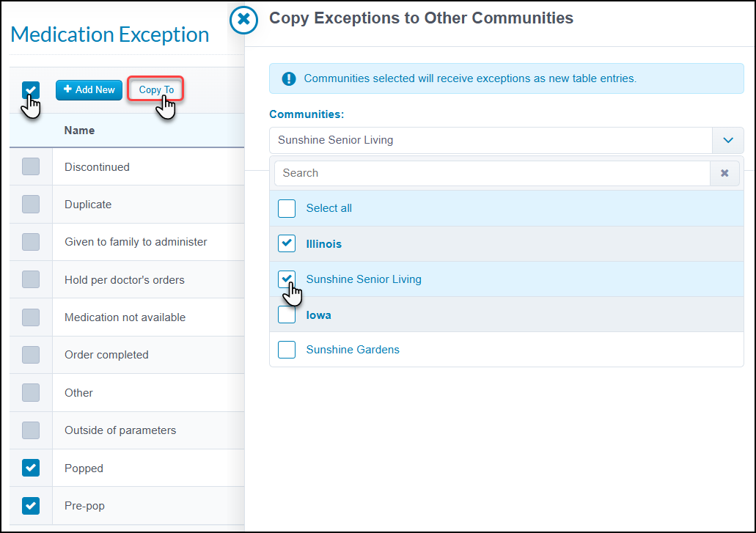Image resolution: width=756 pixels, height=533 pixels.
Task: Check the Medication not available checkbox
Action: [x=31, y=317]
